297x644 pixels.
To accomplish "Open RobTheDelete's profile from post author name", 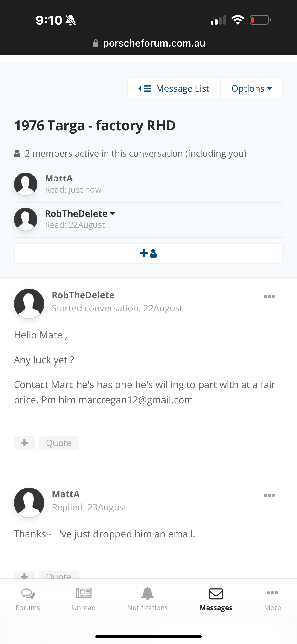I will point(83,295).
